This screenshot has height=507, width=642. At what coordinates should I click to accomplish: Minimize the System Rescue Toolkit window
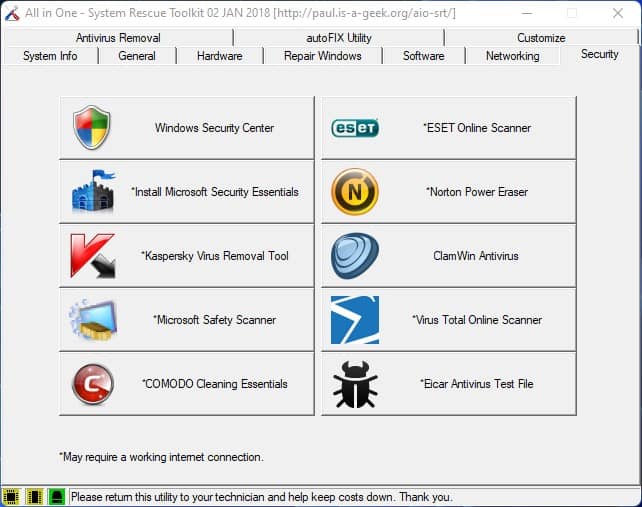[527, 14]
